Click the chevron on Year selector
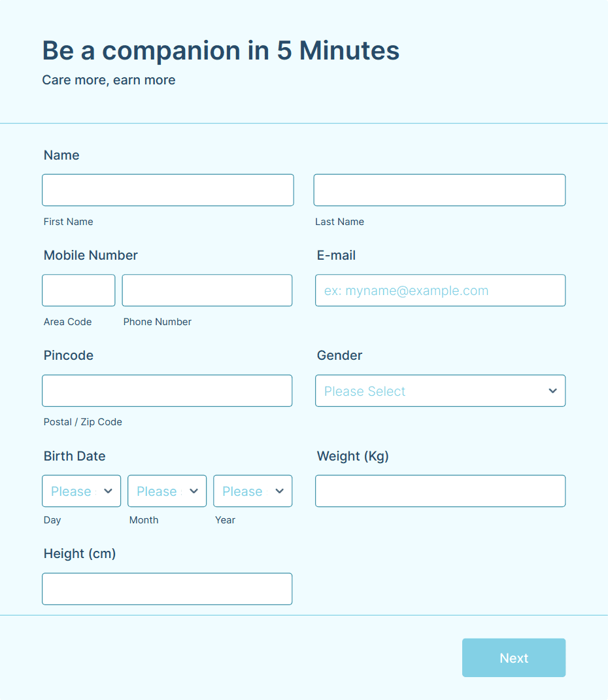608x700 pixels. point(280,491)
